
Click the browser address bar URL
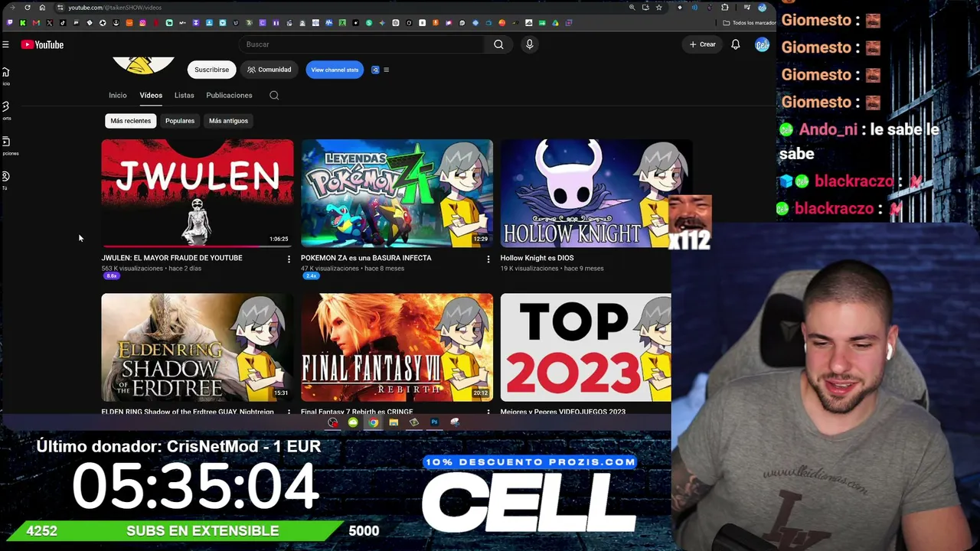coord(115,8)
